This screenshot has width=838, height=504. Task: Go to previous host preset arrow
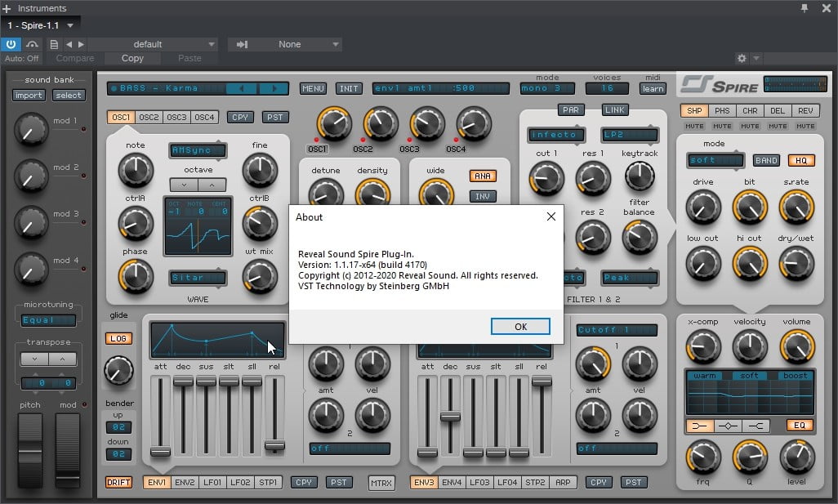point(69,44)
